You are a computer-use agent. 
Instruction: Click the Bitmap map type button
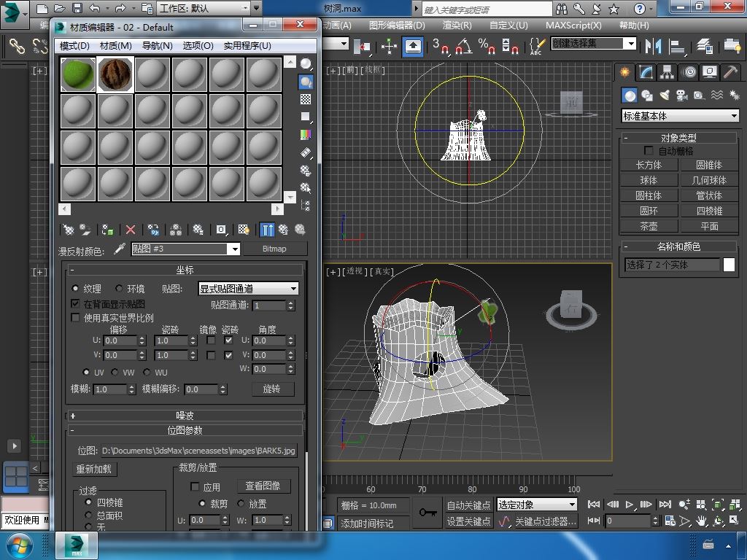click(274, 249)
